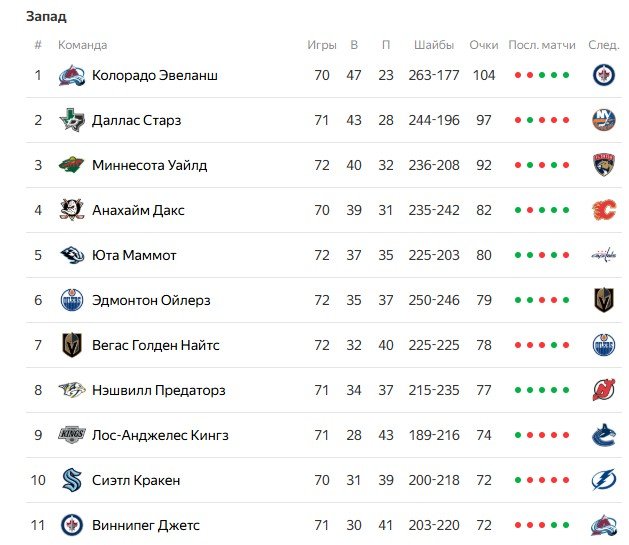Click New Jersey Devils logo in Нэшвилл row
Viewport: 629px width, 545px height.
(603, 390)
